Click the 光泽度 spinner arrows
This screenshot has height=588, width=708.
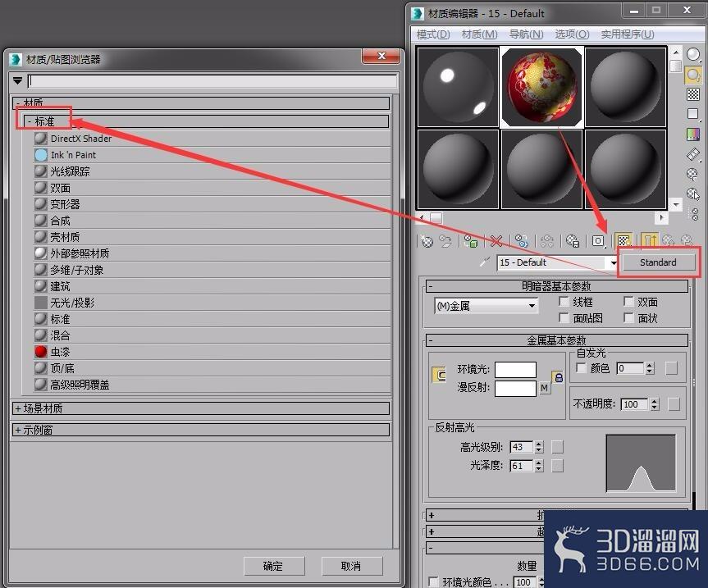pyautogui.click(x=539, y=465)
